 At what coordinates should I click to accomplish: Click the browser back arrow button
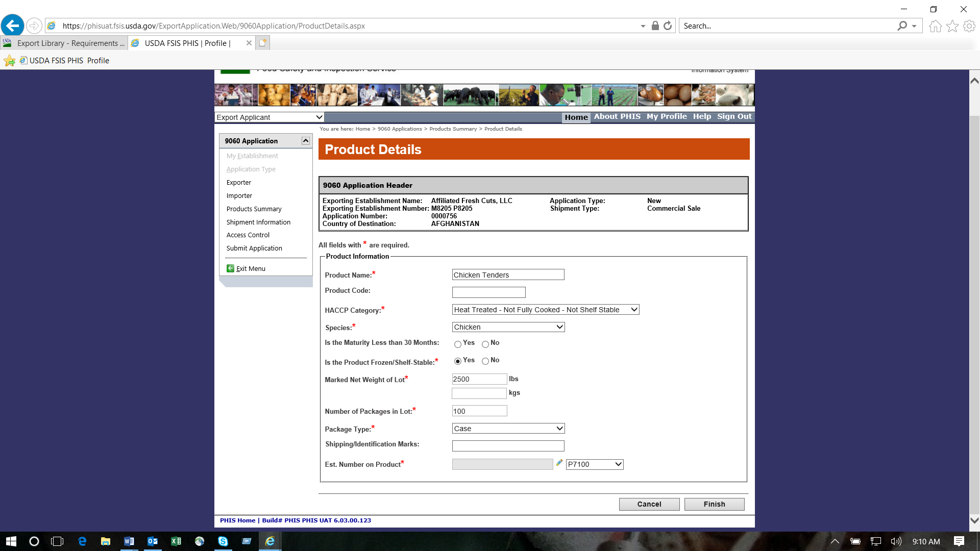click(13, 26)
